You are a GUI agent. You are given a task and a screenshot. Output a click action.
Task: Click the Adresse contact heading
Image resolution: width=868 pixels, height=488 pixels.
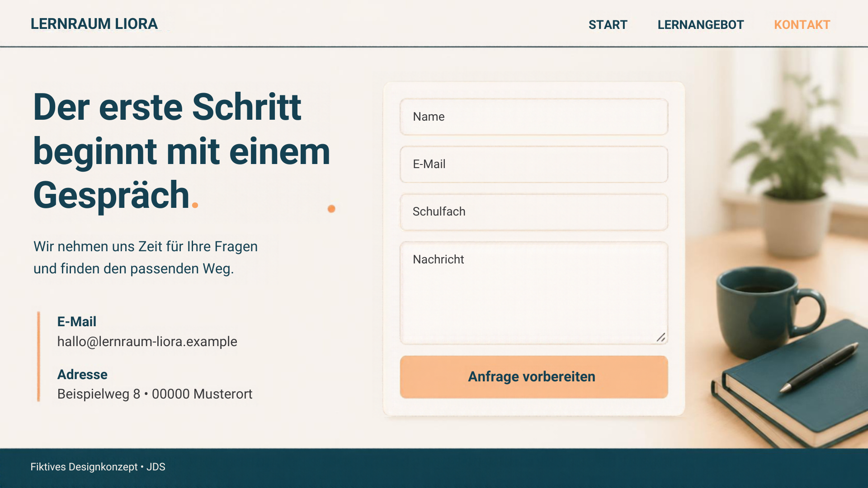pyautogui.click(x=82, y=375)
